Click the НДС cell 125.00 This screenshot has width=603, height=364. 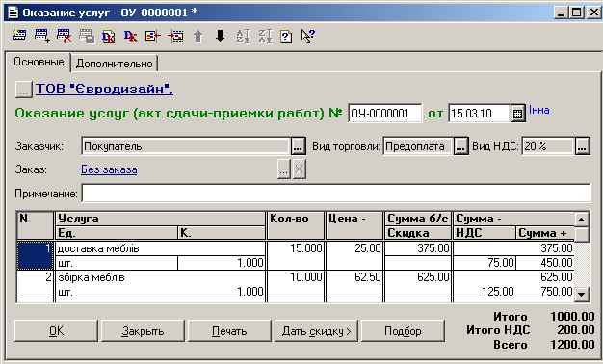[485, 292]
